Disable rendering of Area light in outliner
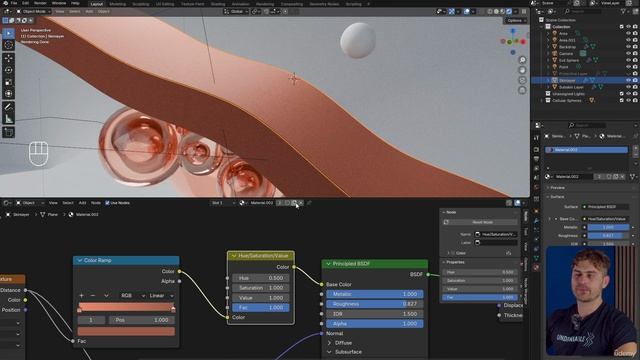The height and width of the screenshot is (360, 640). (x=635, y=33)
